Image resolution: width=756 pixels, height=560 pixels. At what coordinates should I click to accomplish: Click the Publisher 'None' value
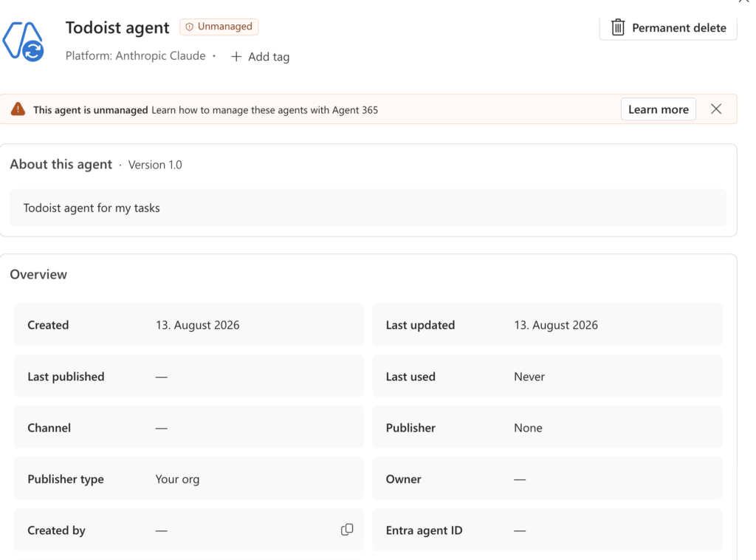528,428
